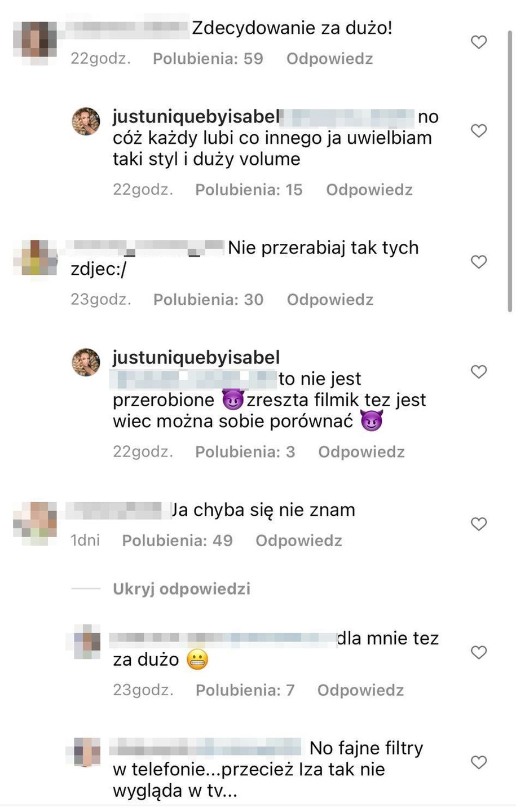Reply to the 'duży volume' comment
Image resolution: width=516 pixels, height=812 pixels.
369,190
